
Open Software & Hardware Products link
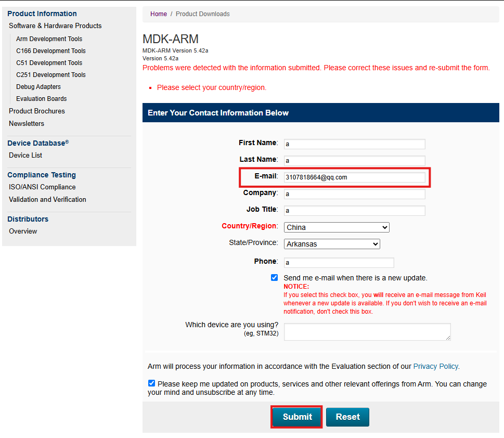point(55,25)
